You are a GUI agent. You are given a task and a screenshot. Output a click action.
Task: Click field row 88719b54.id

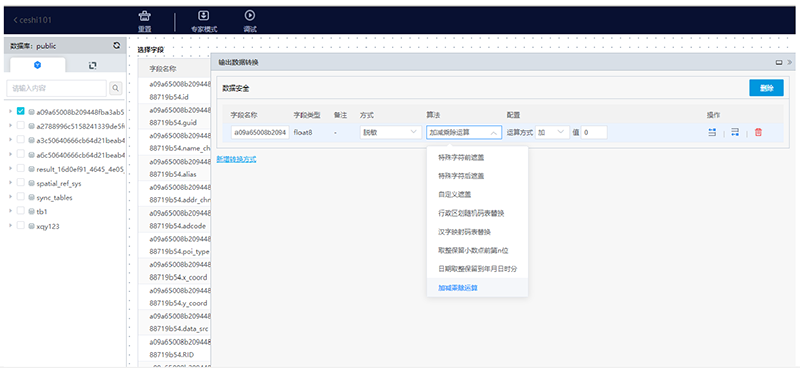click(174, 91)
